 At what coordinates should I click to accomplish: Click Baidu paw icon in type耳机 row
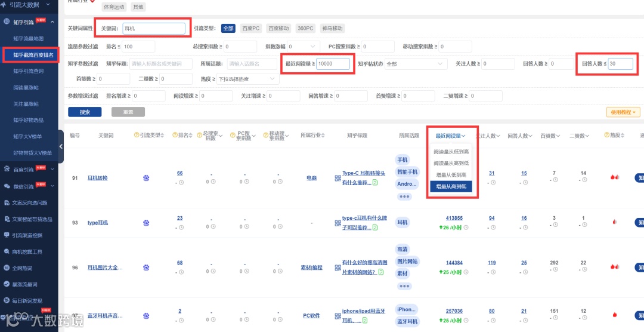pyautogui.click(x=146, y=223)
